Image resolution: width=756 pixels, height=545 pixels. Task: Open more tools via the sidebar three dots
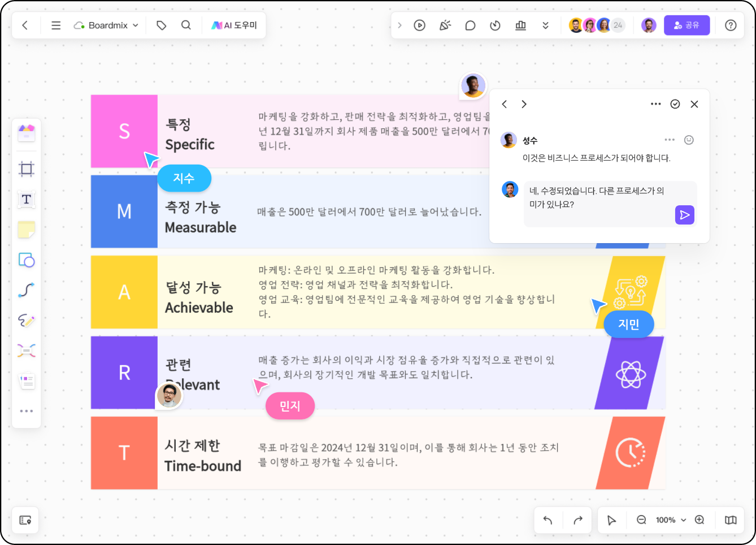click(x=27, y=411)
